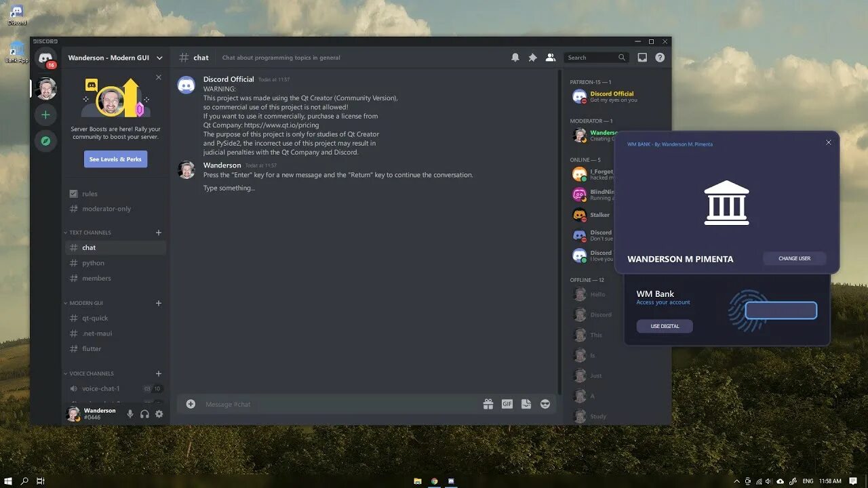868x488 pixels.
Task: Open the GIF picker
Action: tap(507, 404)
